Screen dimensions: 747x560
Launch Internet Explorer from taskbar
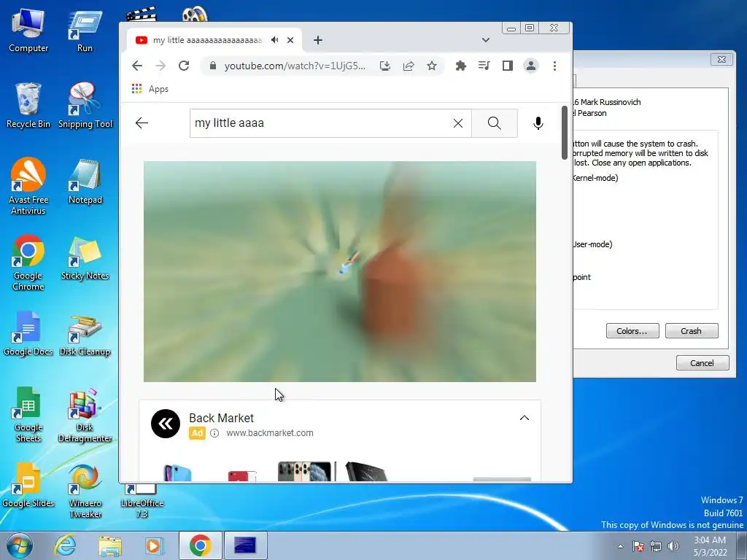[65, 545]
